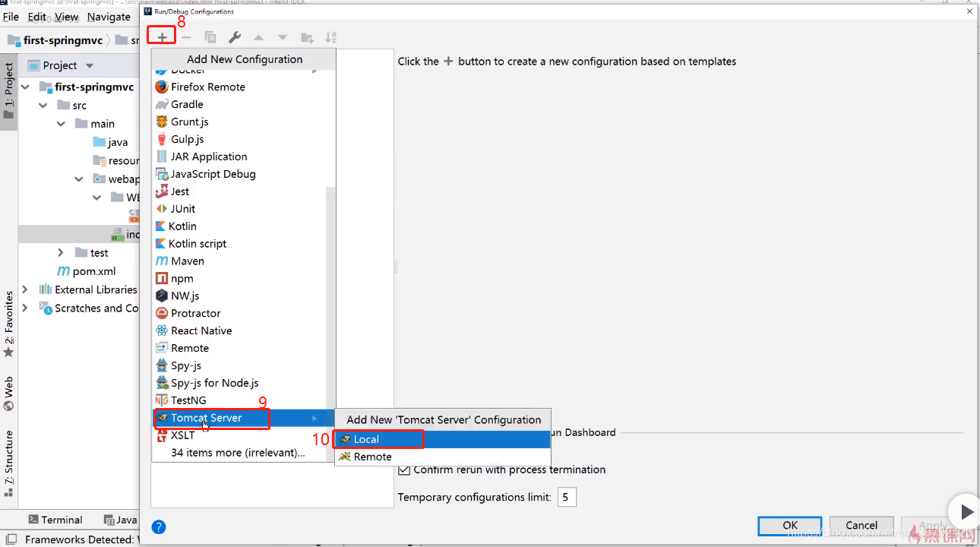Screen dimensions: 980x547
Task: Click first-springmvc breadcrumb in navigation bar
Action: point(55,40)
